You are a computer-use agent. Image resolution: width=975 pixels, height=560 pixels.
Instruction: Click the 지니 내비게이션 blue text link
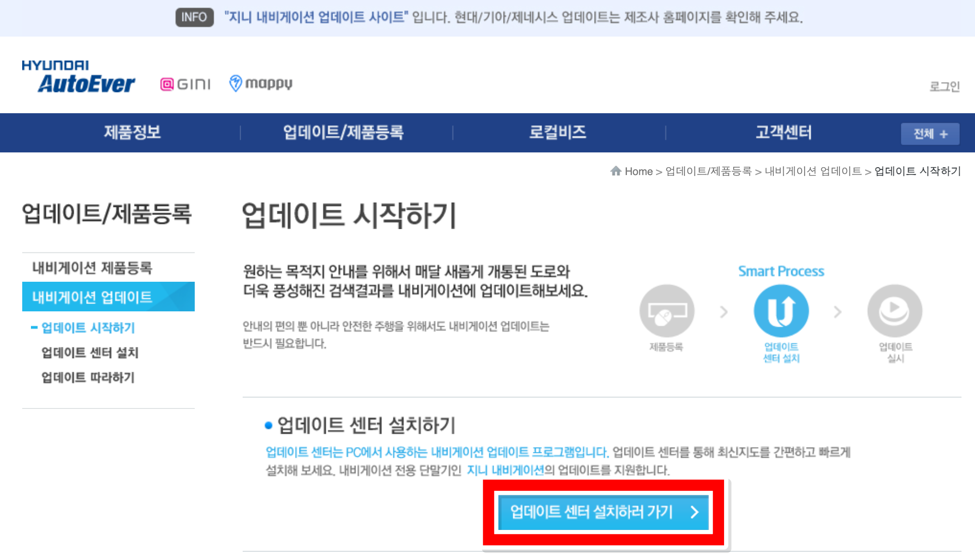505,470
